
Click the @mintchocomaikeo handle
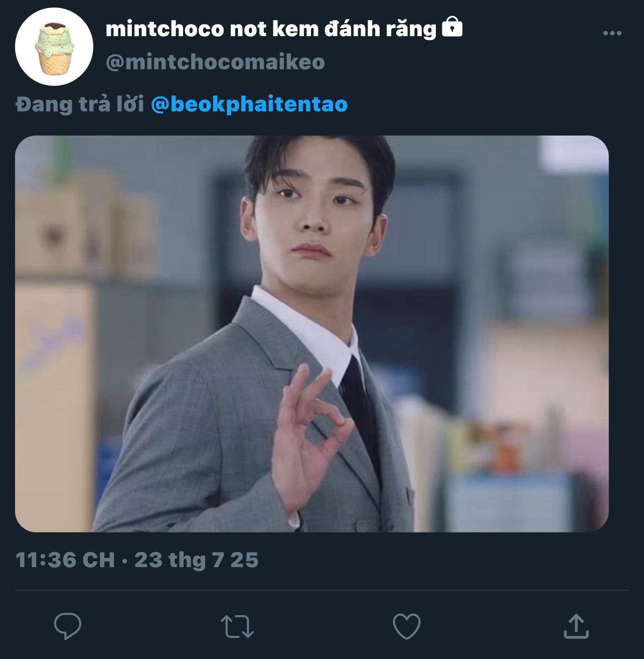click(215, 62)
